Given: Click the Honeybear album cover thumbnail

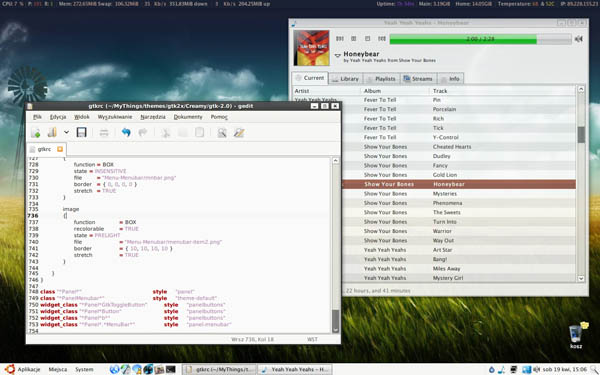Looking at the screenshot, I should click(311, 47).
